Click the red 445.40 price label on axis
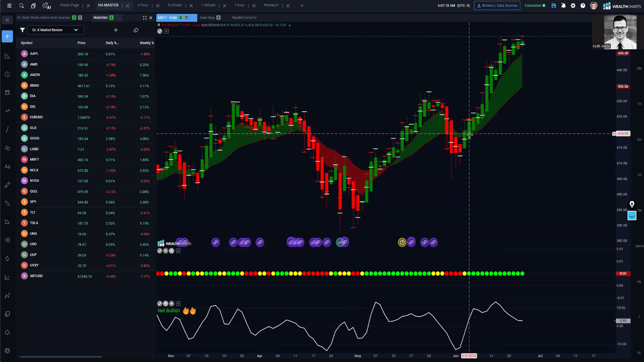Screen dimensions: 644x362 (623, 53)
